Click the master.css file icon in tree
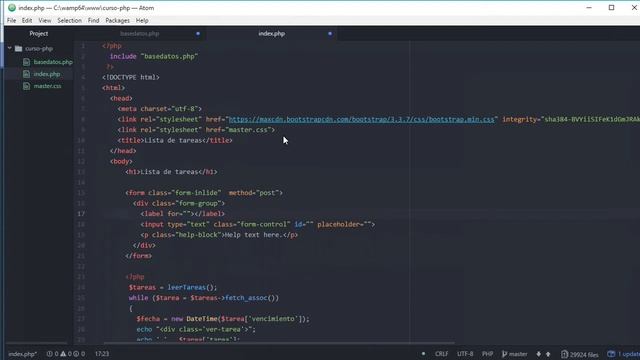The width and height of the screenshot is (640, 360). (x=27, y=86)
